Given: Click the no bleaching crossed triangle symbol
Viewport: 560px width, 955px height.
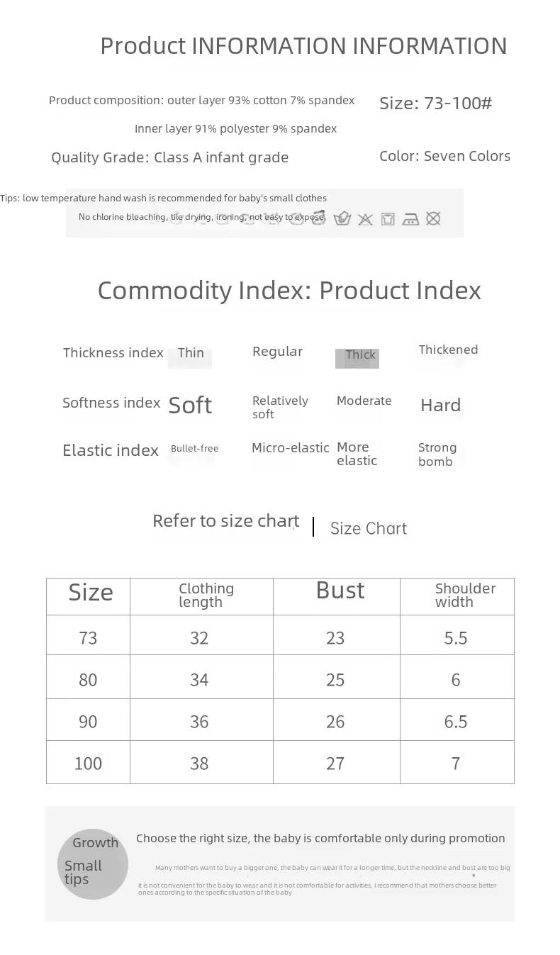Looking at the screenshot, I should point(365,219).
